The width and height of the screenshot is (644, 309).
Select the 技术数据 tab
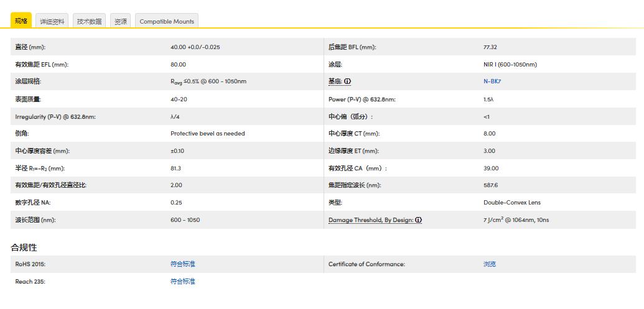(x=89, y=21)
